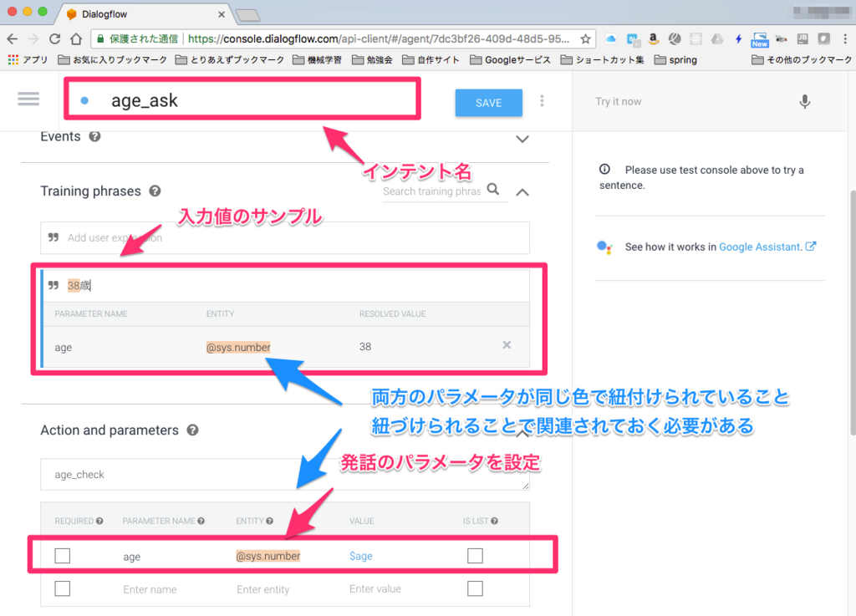Toggle IS LIST checkbox for age parameter
Viewport: 856px width, 616px height.
pos(475,556)
